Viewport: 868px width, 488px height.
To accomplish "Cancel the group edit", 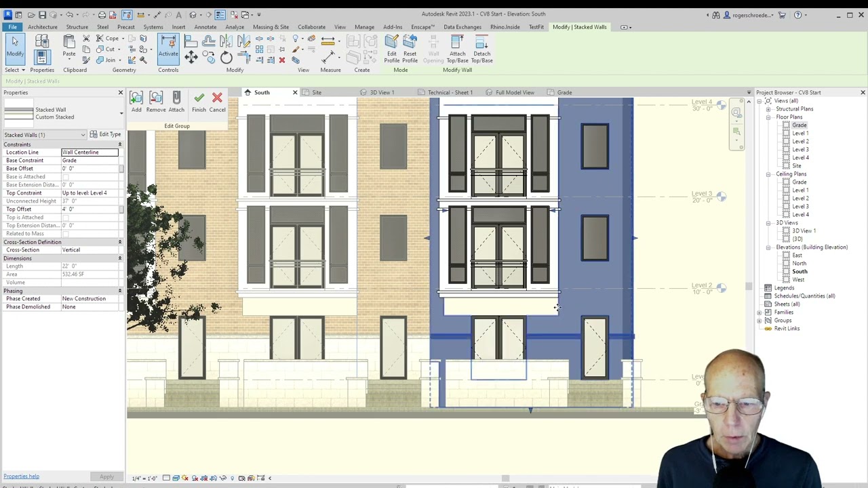I will point(217,102).
